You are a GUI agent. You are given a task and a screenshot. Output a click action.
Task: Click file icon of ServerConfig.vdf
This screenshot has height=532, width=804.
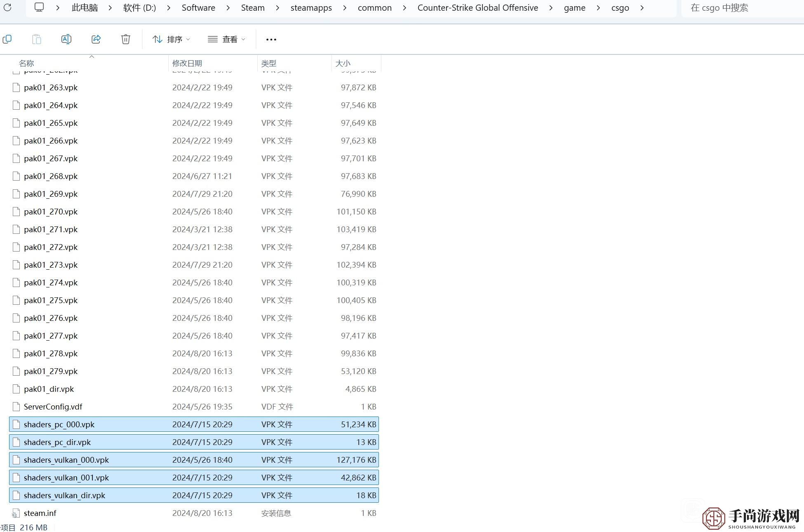pyautogui.click(x=16, y=407)
